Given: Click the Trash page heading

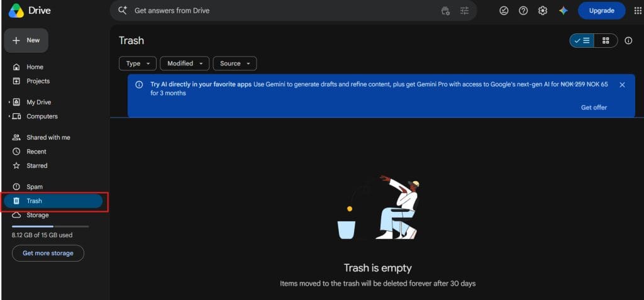Looking at the screenshot, I should coord(131,40).
